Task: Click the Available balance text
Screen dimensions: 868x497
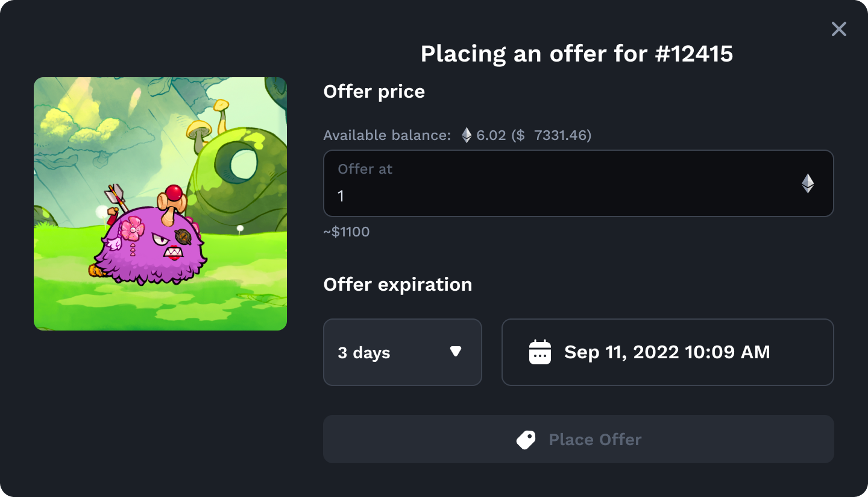Action: (389, 135)
